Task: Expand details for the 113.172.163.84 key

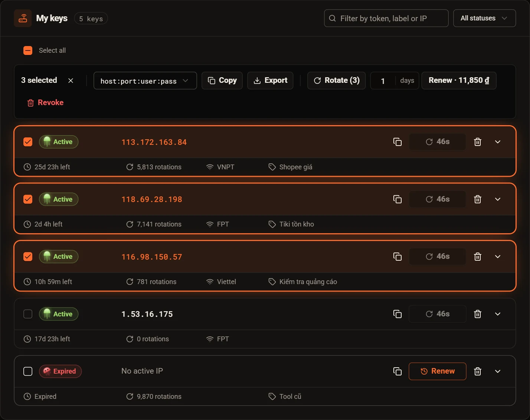Action: coord(498,142)
